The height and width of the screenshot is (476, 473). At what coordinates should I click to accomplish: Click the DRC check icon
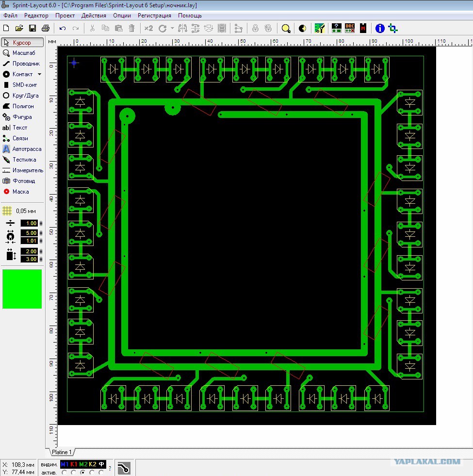tap(350, 29)
